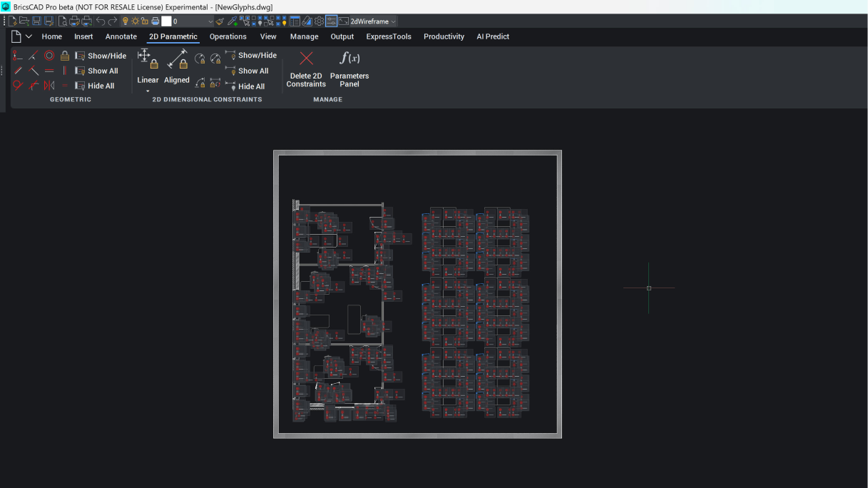868x488 pixels.
Task: Open the Annotate ribbon tab
Action: tap(121, 36)
